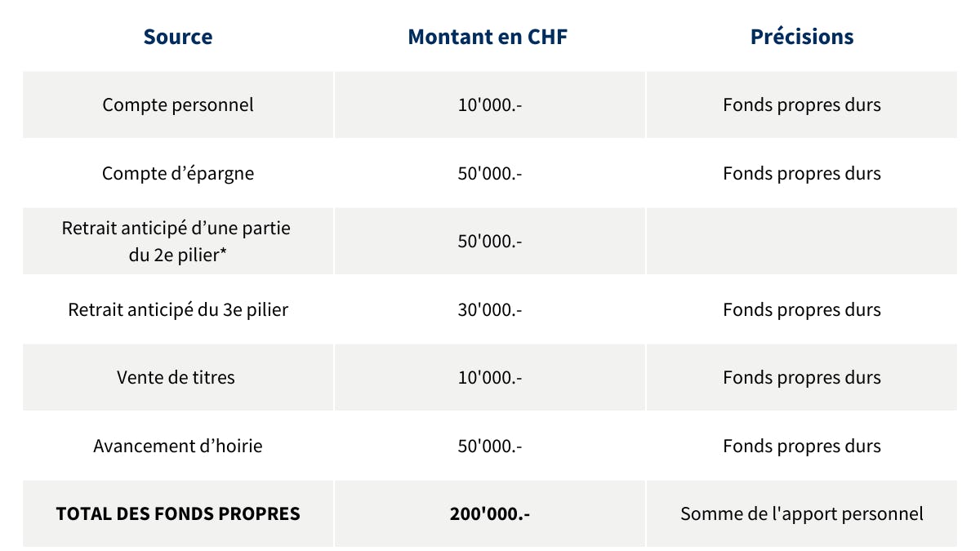Image resolution: width=980 pixels, height=551 pixels.
Task: Click the Source column header
Action: pos(178,37)
